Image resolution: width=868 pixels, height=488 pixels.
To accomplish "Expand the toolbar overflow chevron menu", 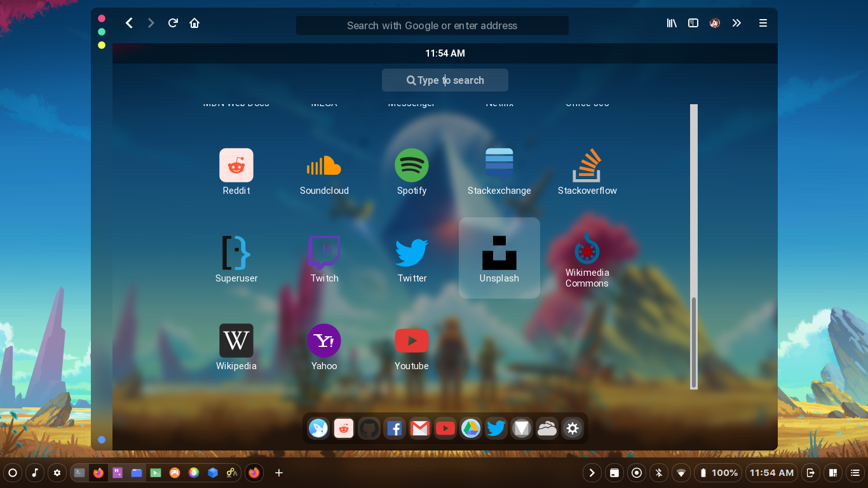I will (x=736, y=23).
